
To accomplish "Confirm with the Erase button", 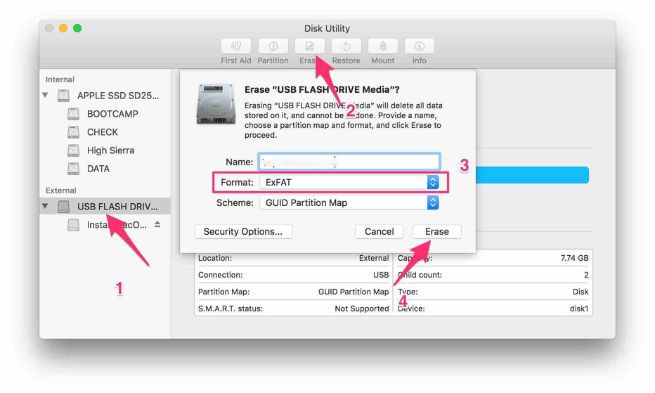I will pos(437,231).
